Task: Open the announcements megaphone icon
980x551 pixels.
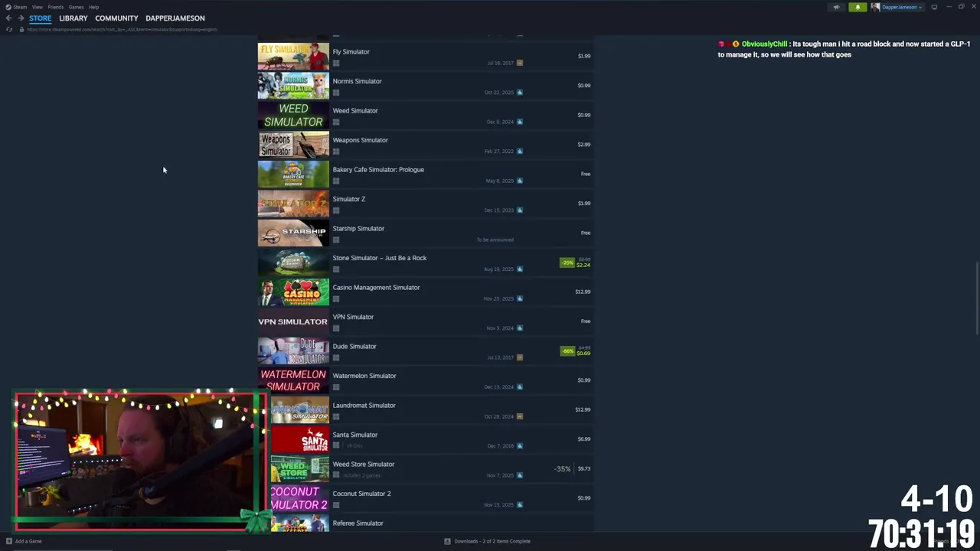Action: pos(836,7)
